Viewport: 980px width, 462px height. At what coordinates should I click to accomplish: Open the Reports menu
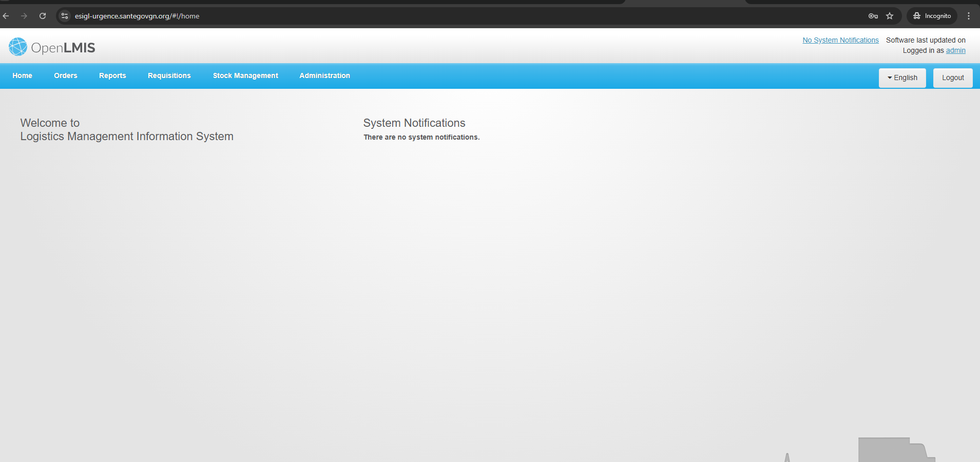[x=112, y=75]
